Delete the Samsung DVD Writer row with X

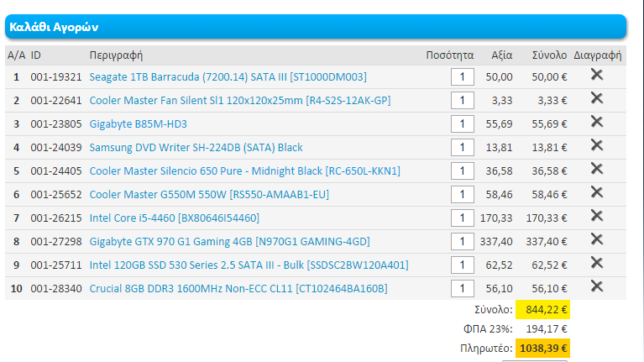pos(597,145)
